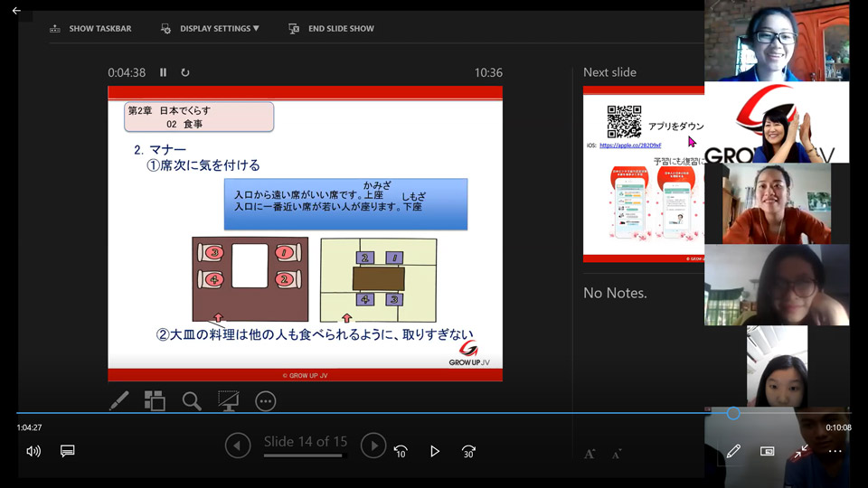Open more slide show options
Screen dimensions: 868x488
(x=265, y=401)
